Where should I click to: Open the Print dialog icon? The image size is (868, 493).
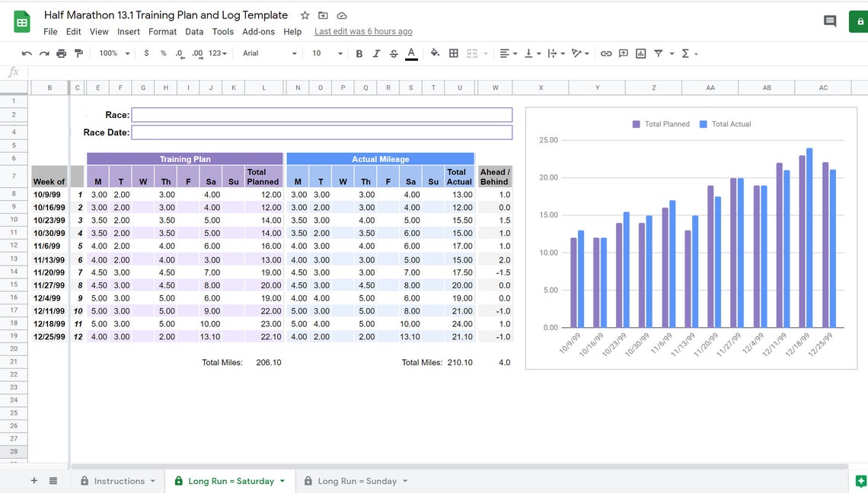(61, 53)
